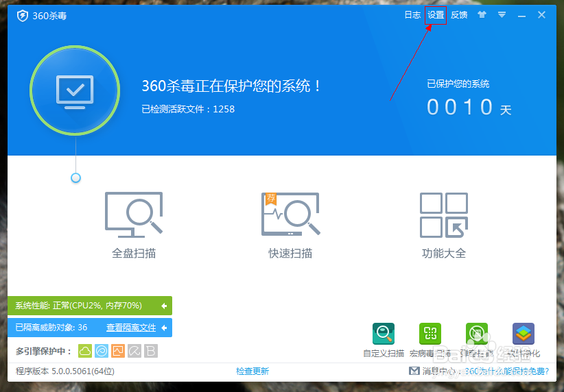
Task: Collapse the quarantine bar with its arrow
Action: (164, 328)
